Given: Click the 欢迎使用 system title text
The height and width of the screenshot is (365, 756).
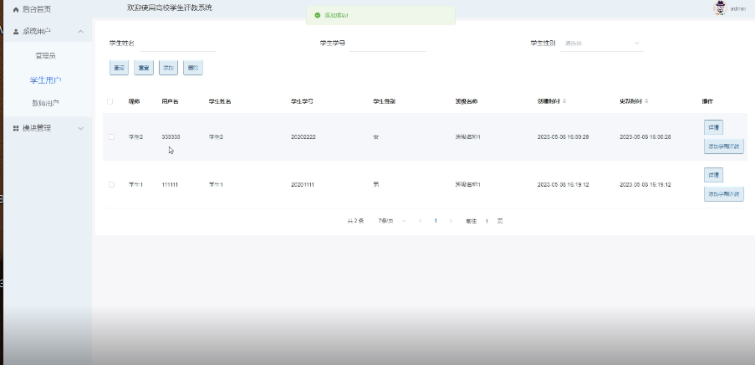Looking at the screenshot, I should 169,8.
